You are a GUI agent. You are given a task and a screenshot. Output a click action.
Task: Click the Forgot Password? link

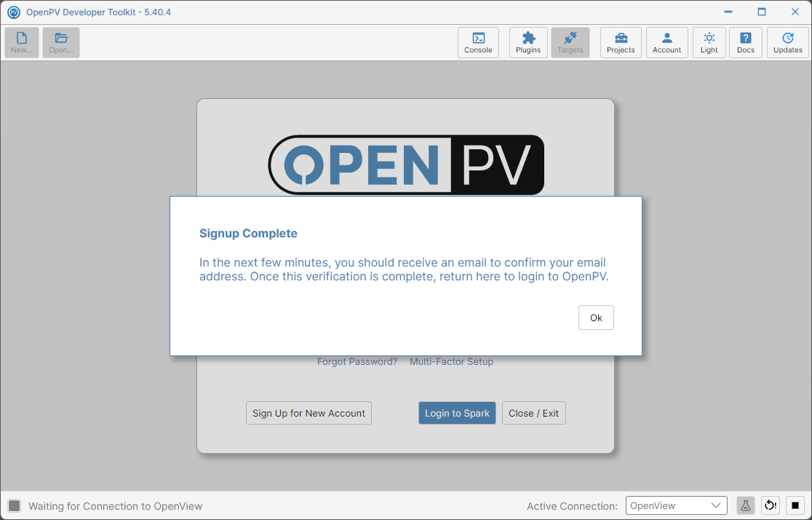point(357,362)
